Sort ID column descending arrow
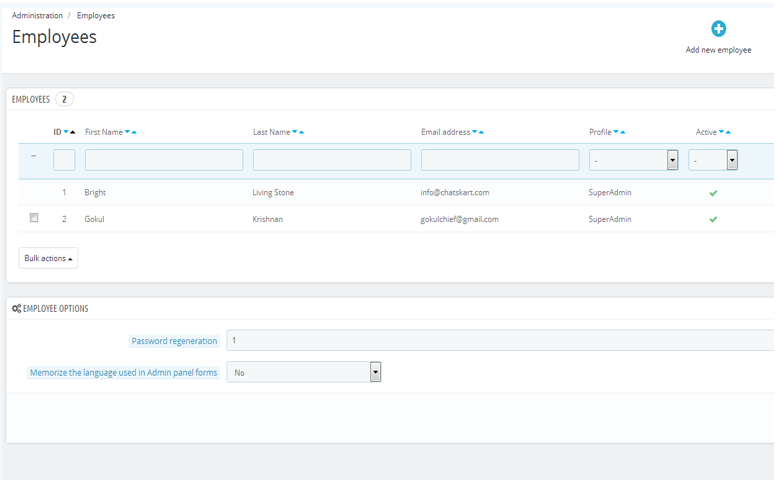The width and height of the screenshot is (777, 480). click(66, 132)
